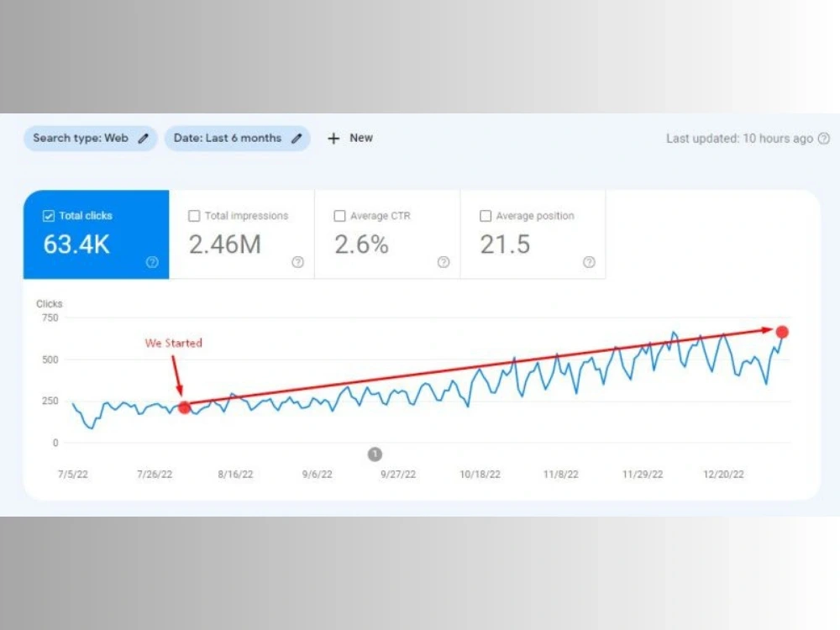Viewport: 840px width, 630px height.
Task: Enable the Total impressions checkbox
Action: click(194, 216)
